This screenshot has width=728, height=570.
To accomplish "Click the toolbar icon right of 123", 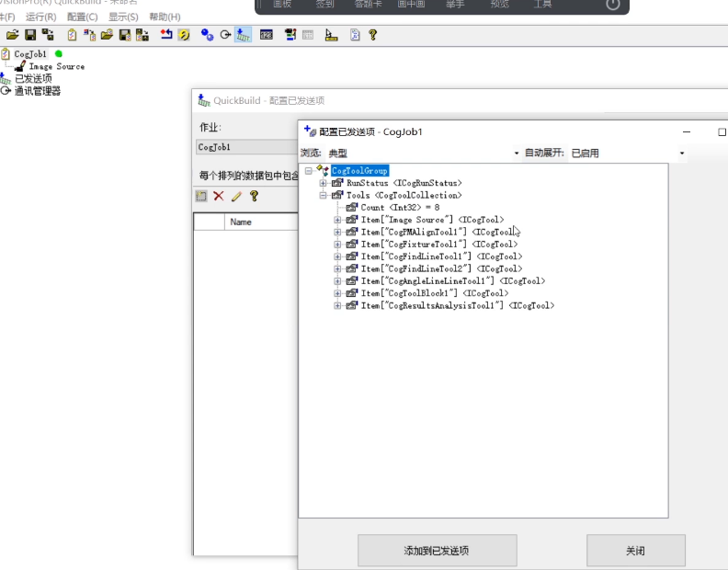I will [290, 35].
